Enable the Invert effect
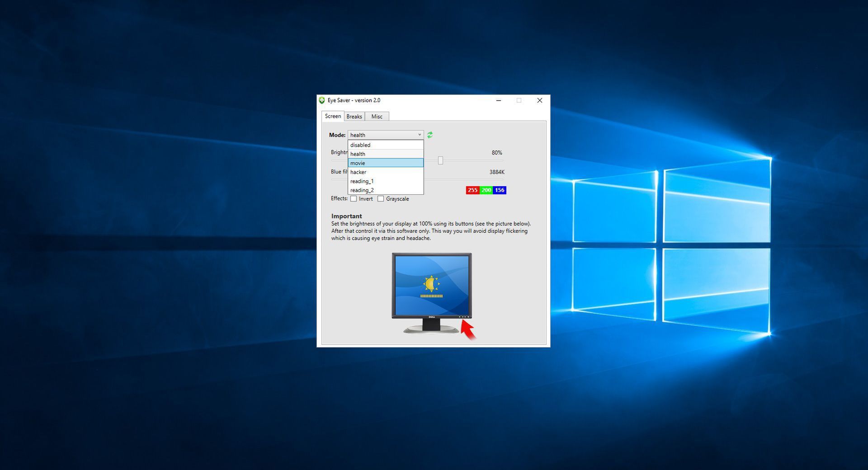Image resolution: width=868 pixels, height=470 pixels. 354,198
